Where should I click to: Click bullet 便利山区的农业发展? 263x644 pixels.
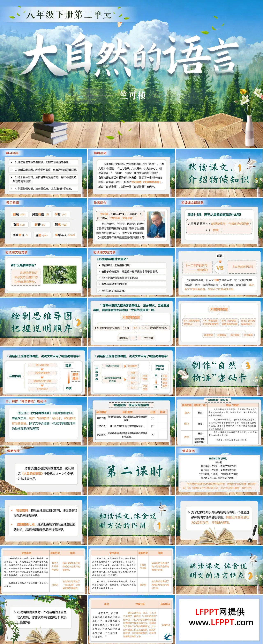132,290
